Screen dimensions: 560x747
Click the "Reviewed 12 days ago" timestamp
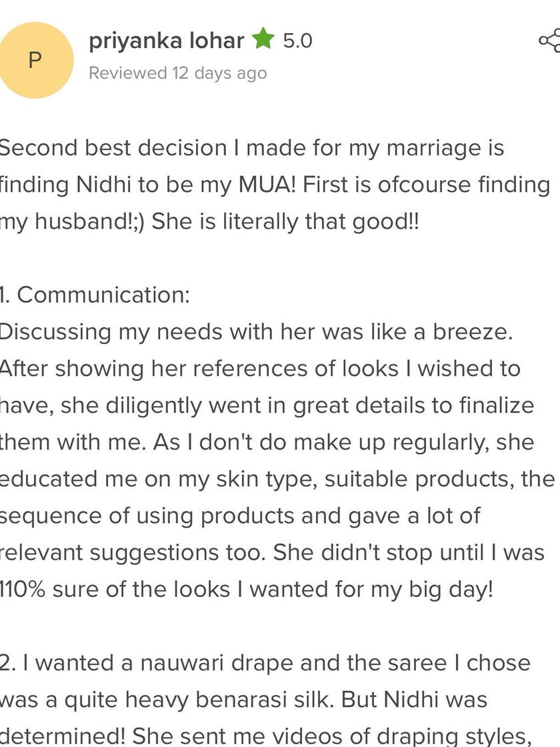coord(177,73)
